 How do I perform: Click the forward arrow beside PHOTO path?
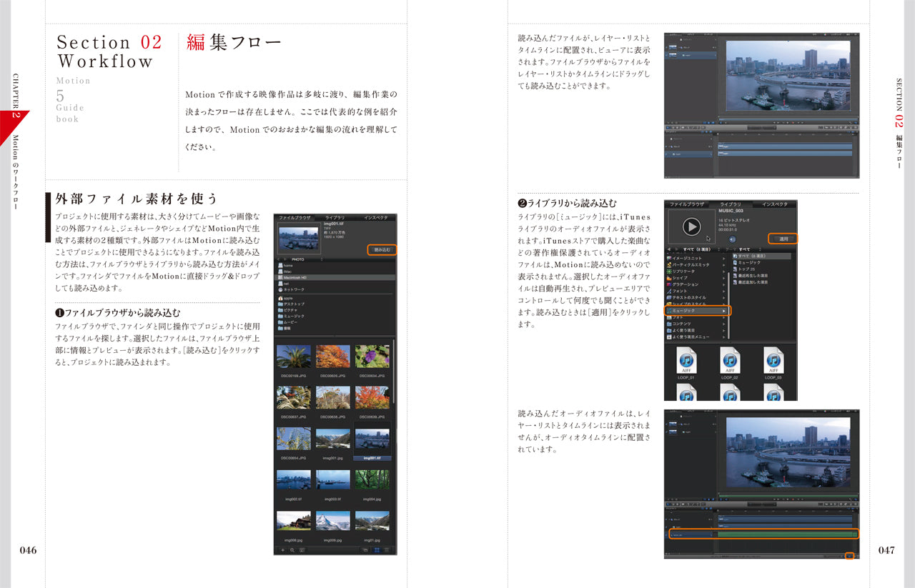285,259
